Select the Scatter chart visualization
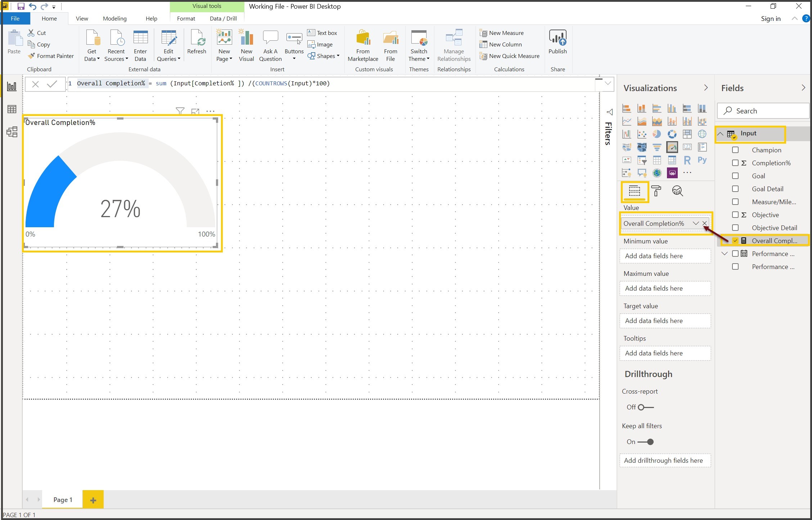 click(x=641, y=134)
